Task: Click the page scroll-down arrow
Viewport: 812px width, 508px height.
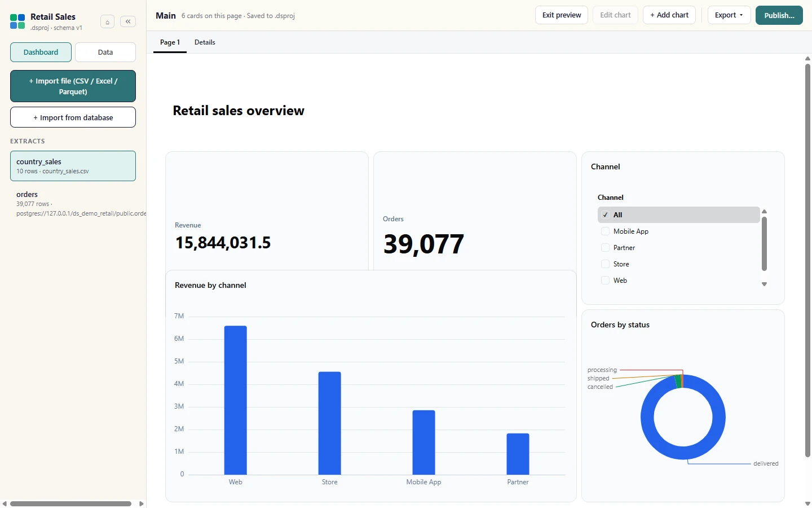Action: point(807,503)
